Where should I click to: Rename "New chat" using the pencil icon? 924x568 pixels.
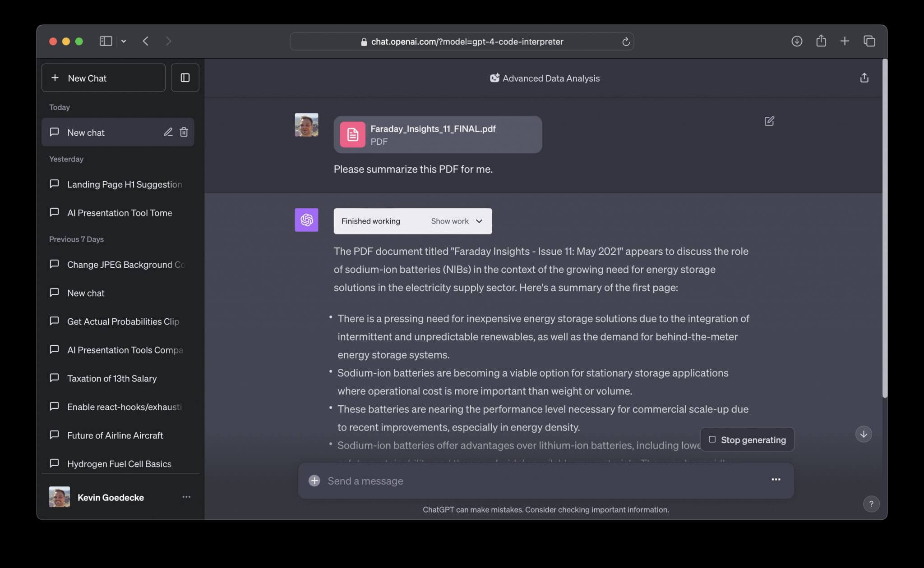coord(168,132)
